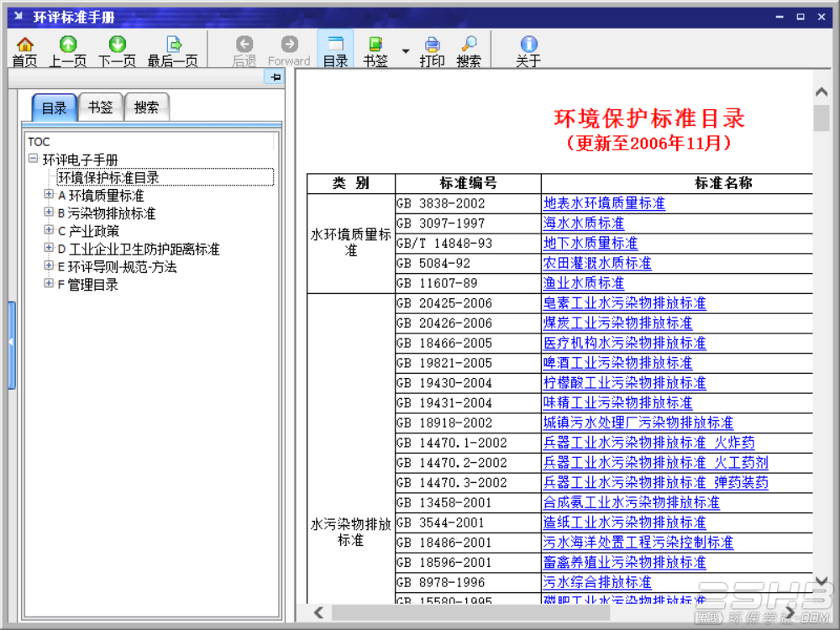Click cell GB 3838-2002
This screenshot has width=840, height=630.
point(468,203)
